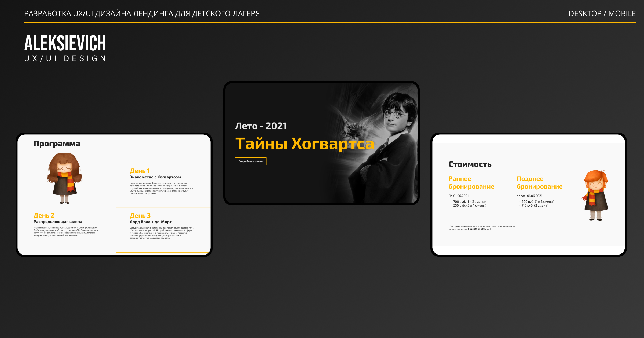This screenshot has width=644, height=338.
Task: Click the 'Стоимость' heading
Action: coord(470,164)
